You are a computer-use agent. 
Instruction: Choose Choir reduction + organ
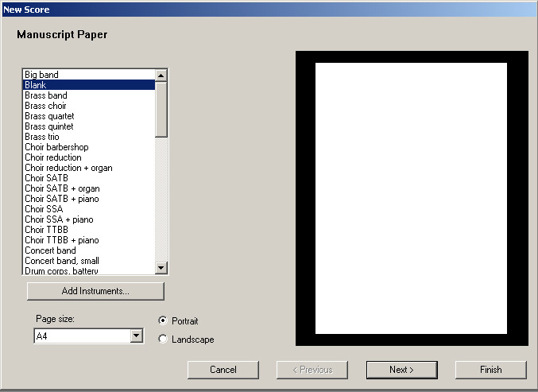click(x=89, y=168)
